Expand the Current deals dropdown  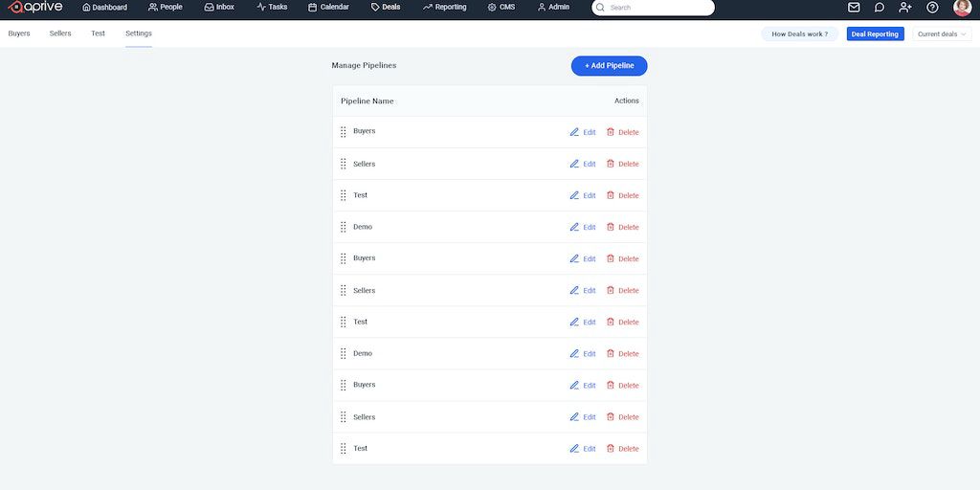point(942,34)
